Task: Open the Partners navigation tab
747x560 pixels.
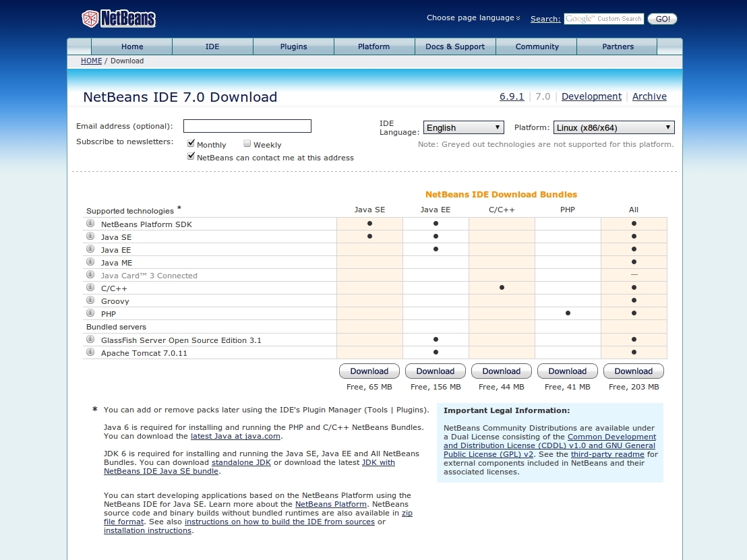Action: tap(618, 46)
